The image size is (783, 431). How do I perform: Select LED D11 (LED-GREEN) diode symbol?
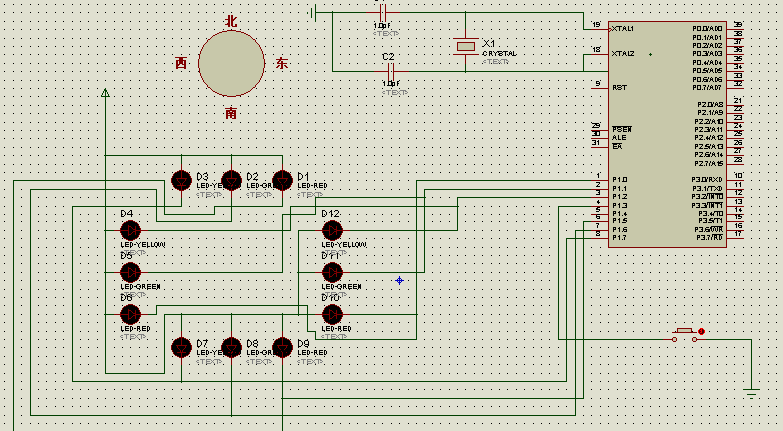coord(332,273)
